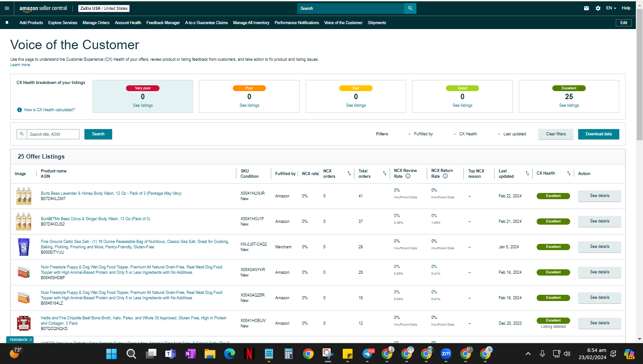
Task: Click the Edit button in the navigation bar
Action: click(624, 23)
